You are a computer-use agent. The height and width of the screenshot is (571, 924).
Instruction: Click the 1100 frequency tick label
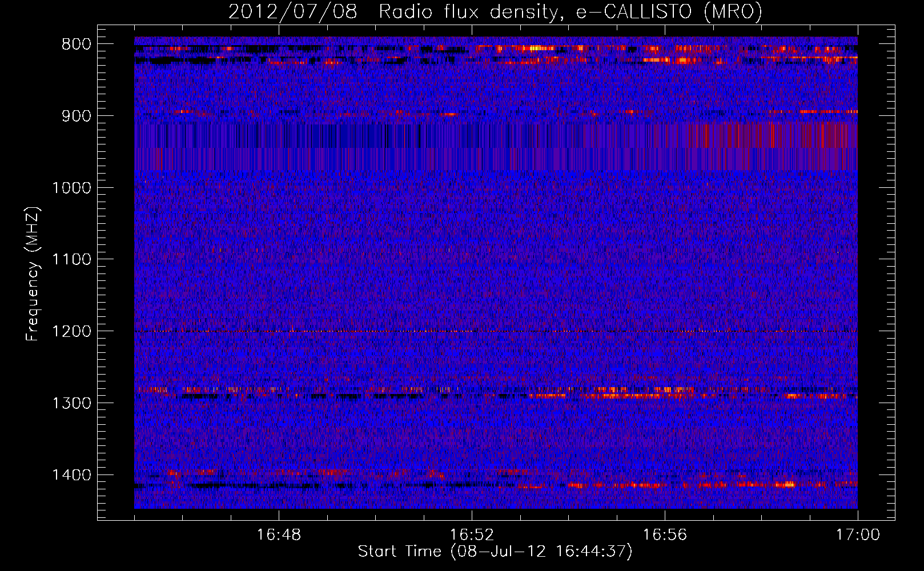[x=72, y=260]
